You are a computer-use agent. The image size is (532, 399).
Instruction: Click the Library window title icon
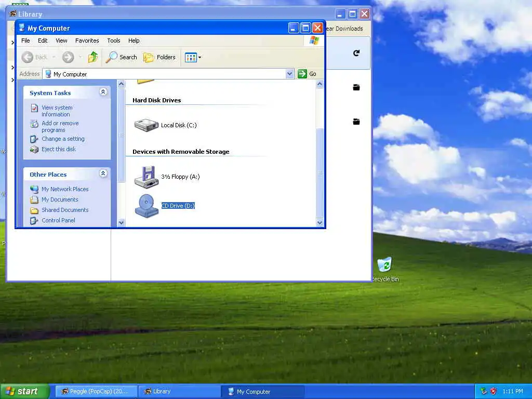pyautogui.click(x=13, y=14)
